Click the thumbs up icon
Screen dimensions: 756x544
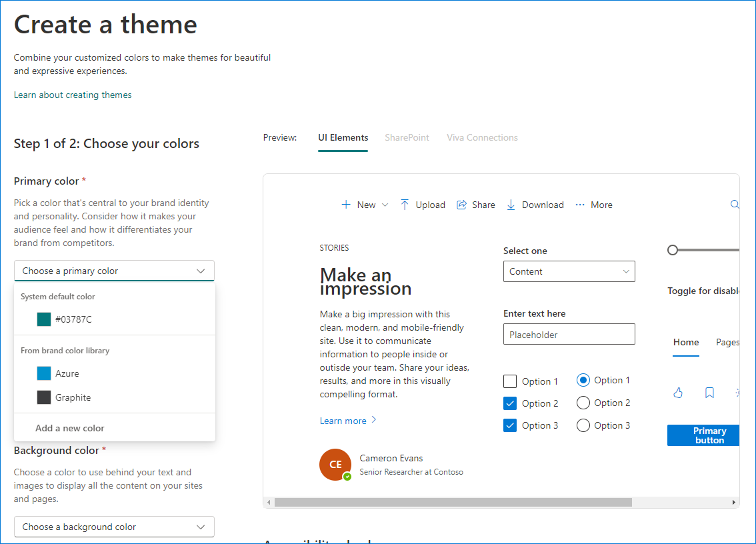pyautogui.click(x=678, y=393)
